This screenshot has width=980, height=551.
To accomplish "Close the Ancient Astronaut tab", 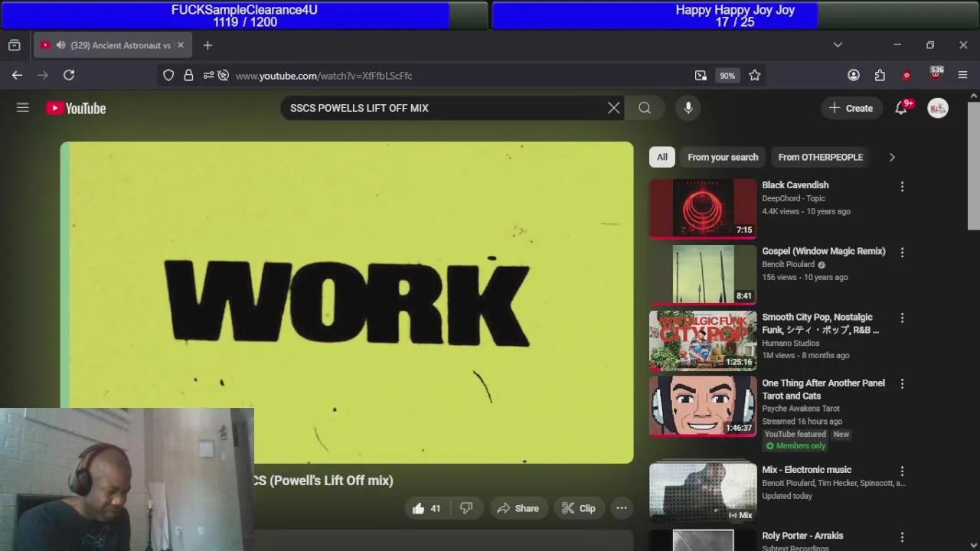I will click(181, 45).
